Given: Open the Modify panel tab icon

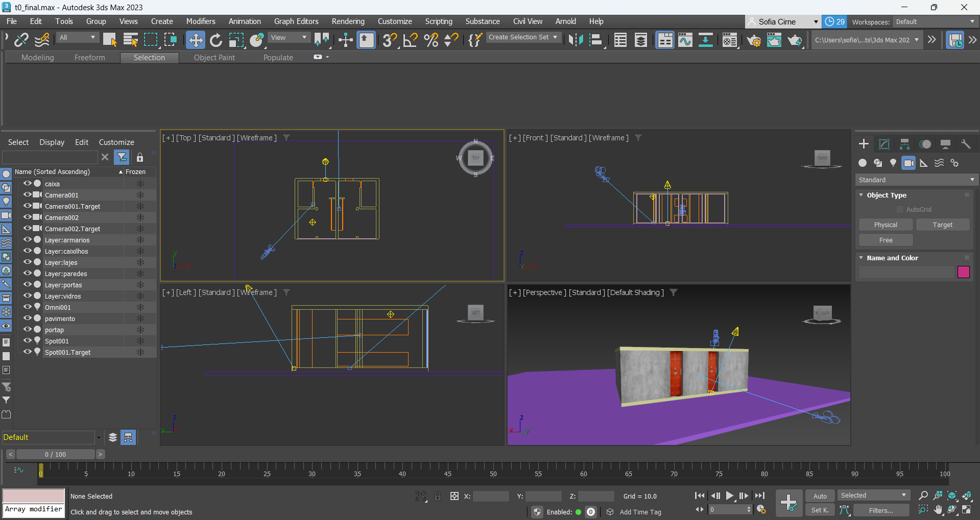Looking at the screenshot, I should click(x=884, y=144).
